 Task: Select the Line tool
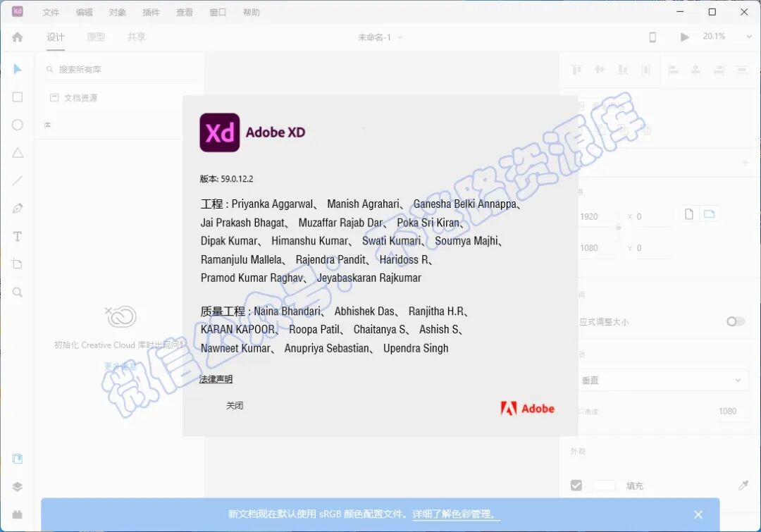click(18, 180)
